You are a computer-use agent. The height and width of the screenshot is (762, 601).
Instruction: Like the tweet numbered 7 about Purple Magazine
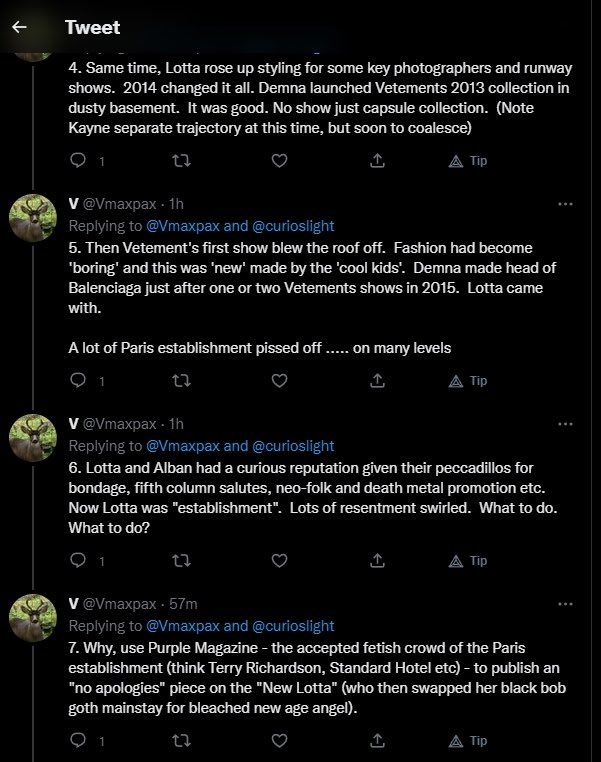point(280,741)
